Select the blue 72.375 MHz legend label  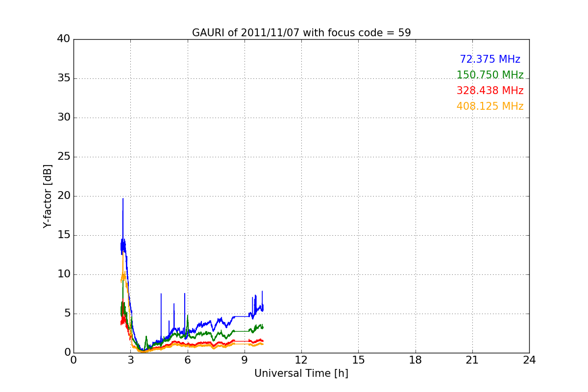490,59
